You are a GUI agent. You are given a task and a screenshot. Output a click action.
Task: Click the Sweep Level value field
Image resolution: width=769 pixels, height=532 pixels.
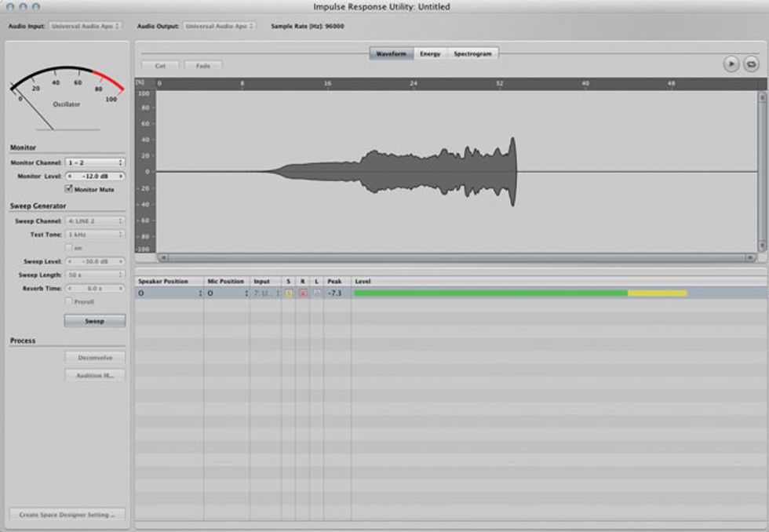(x=95, y=262)
